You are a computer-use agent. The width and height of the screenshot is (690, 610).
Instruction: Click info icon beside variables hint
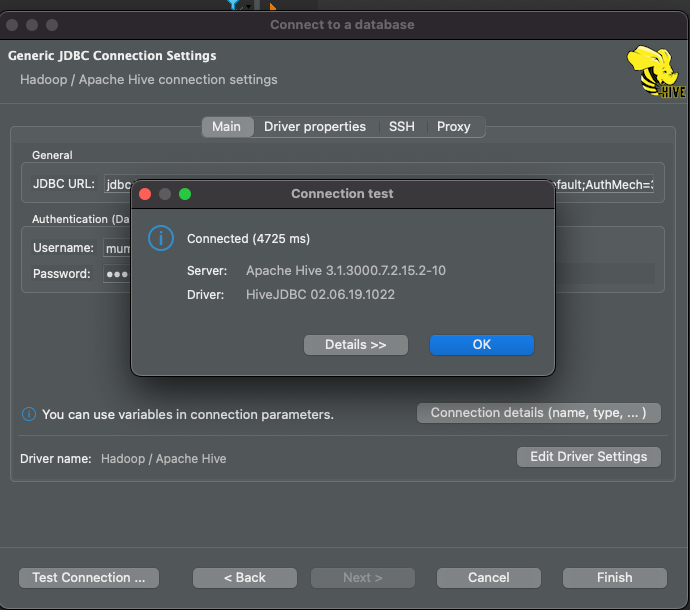click(29, 414)
